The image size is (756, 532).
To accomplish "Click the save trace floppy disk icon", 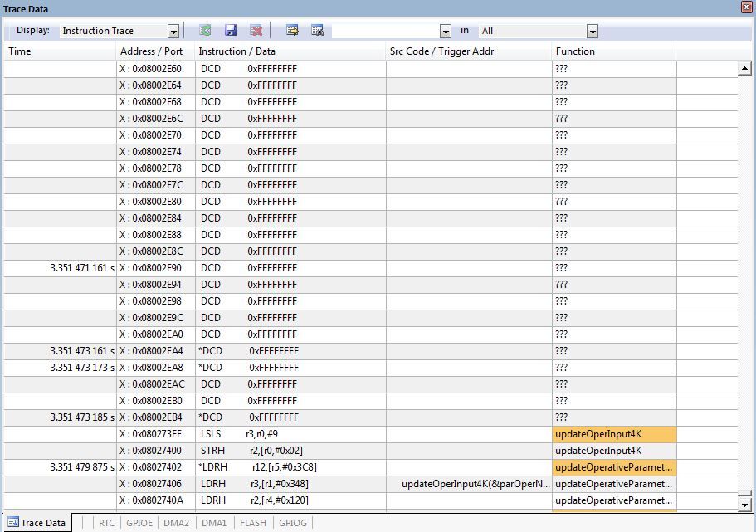I will pos(231,31).
